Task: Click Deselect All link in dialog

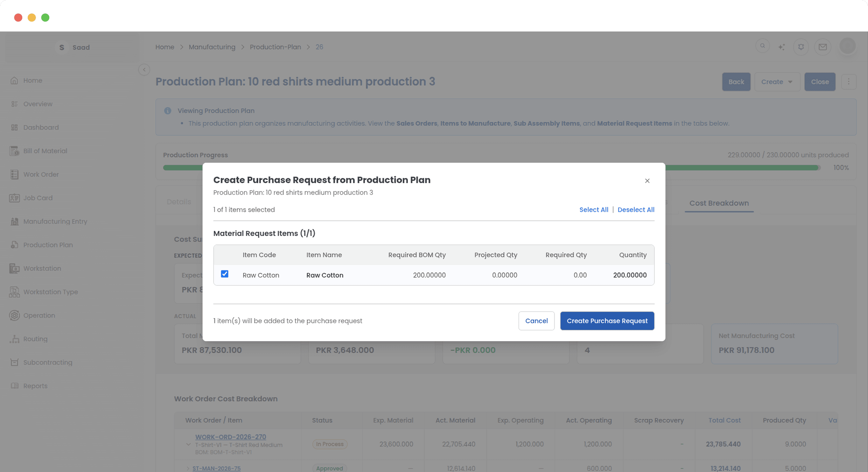Action: (635, 210)
